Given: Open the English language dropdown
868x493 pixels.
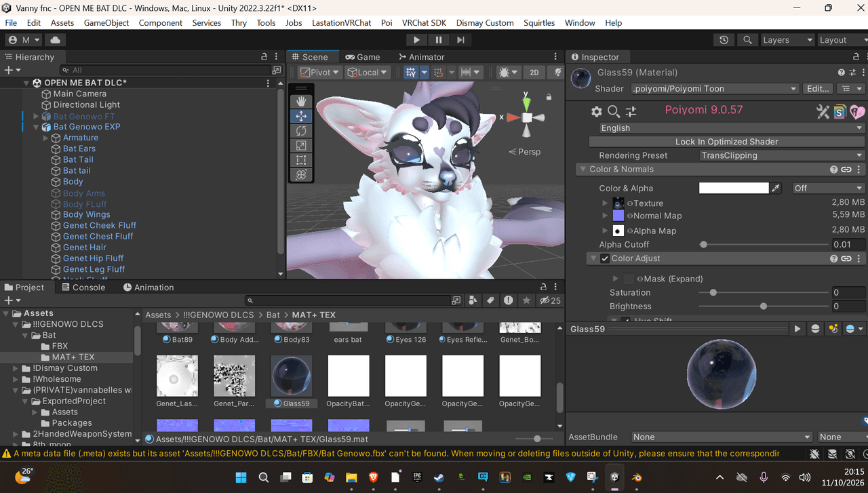Looking at the screenshot, I should pyautogui.click(x=732, y=128).
